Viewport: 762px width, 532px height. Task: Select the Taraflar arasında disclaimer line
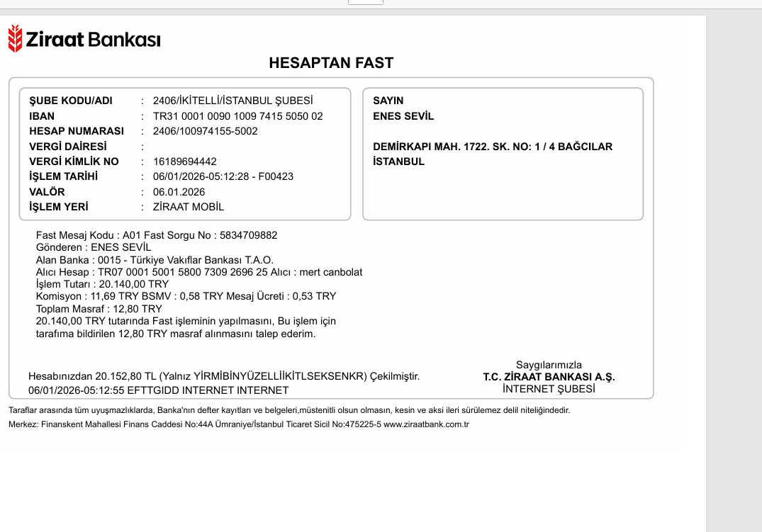coord(289,411)
